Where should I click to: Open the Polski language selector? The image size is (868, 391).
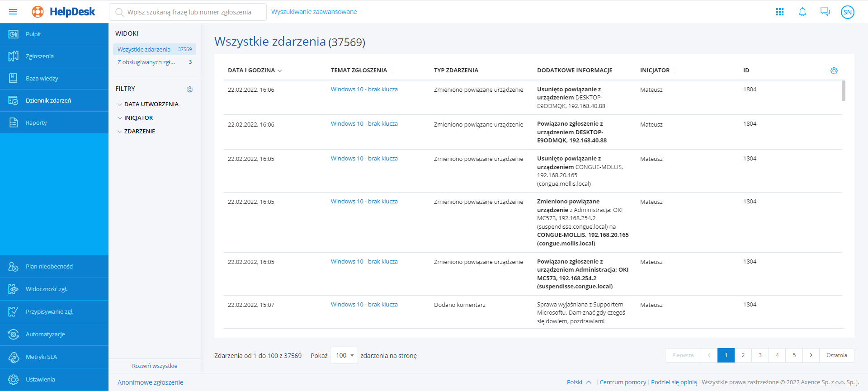click(579, 382)
